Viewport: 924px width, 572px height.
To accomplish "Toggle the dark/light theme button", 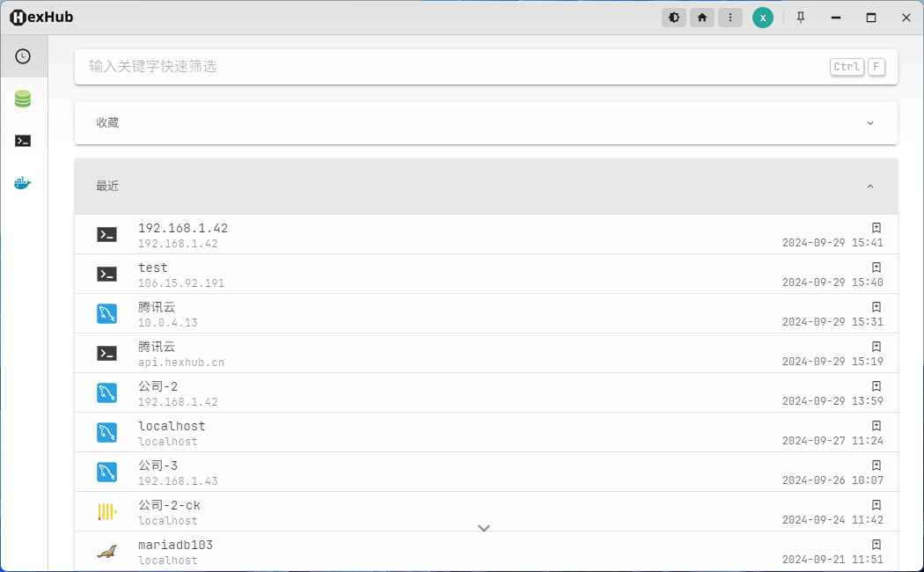I will point(674,18).
